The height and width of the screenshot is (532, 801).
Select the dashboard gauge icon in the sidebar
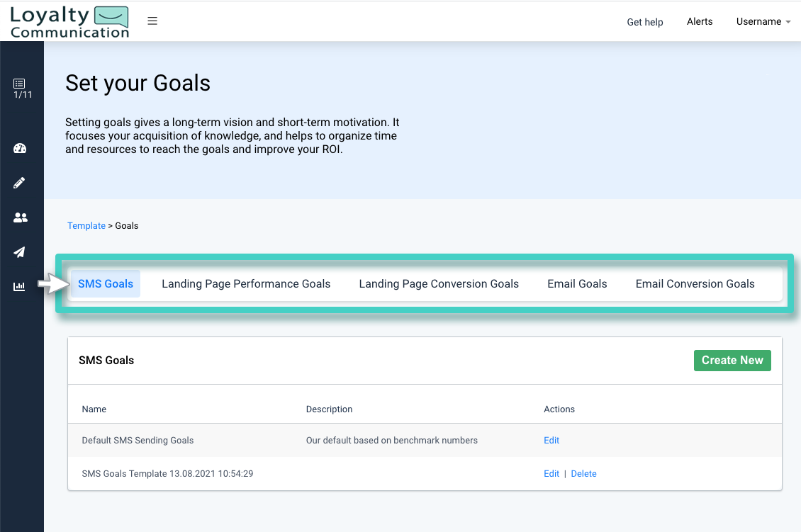pyautogui.click(x=19, y=148)
